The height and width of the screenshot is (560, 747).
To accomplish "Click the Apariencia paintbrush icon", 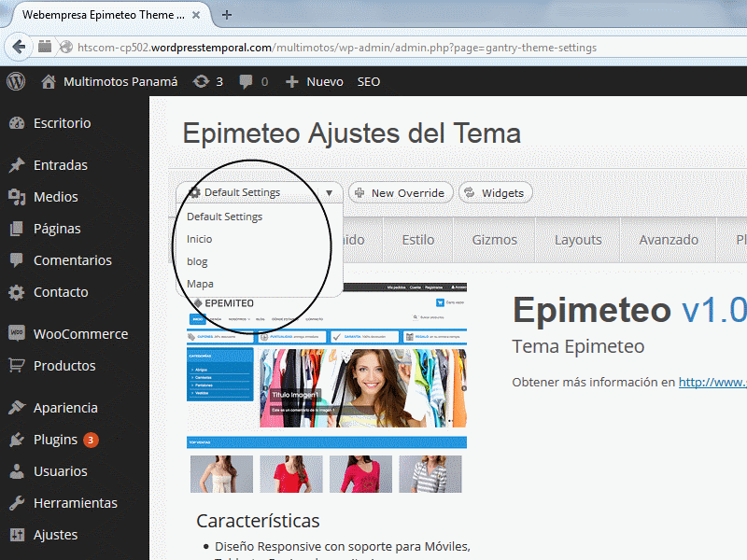I will tap(17, 408).
